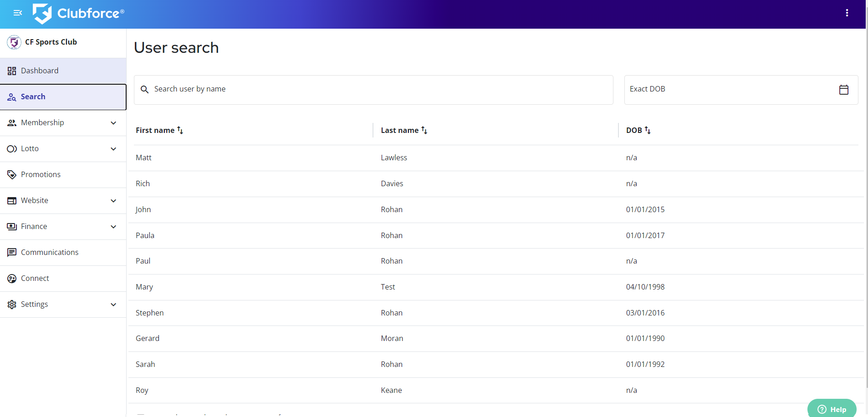Click the Clubforce logo

(78, 14)
